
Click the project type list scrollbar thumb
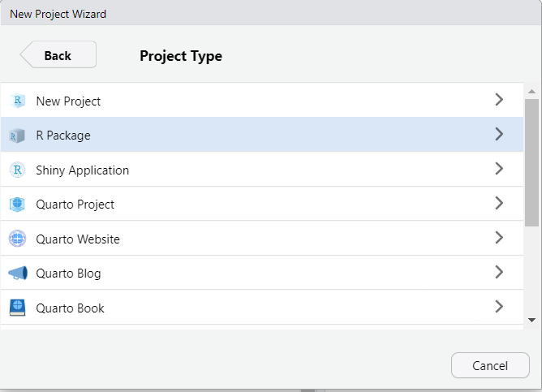[531, 162]
